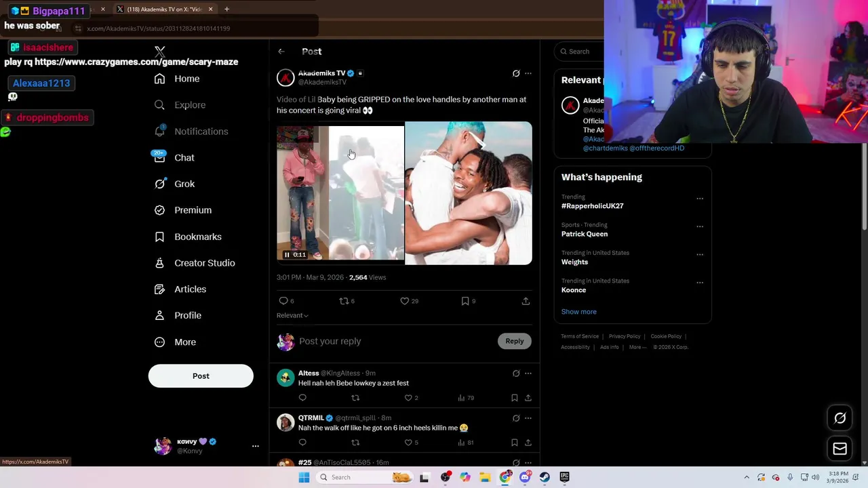Open more options on Altess's comment

tap(528, 373)
